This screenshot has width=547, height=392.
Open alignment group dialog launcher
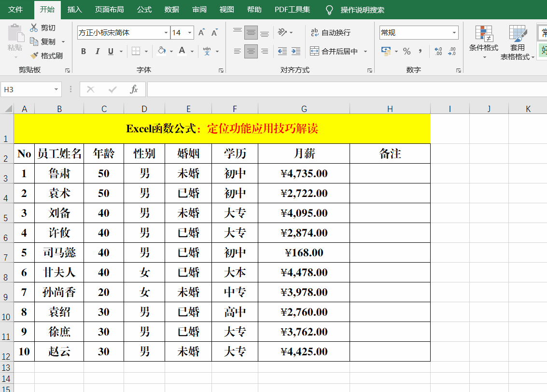click(369, 70)
